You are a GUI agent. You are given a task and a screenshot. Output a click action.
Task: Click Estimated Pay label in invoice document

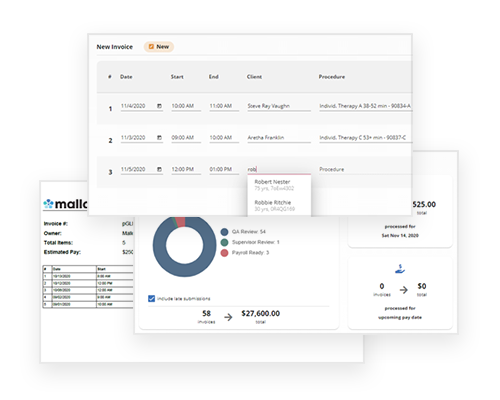pos(62,252)
